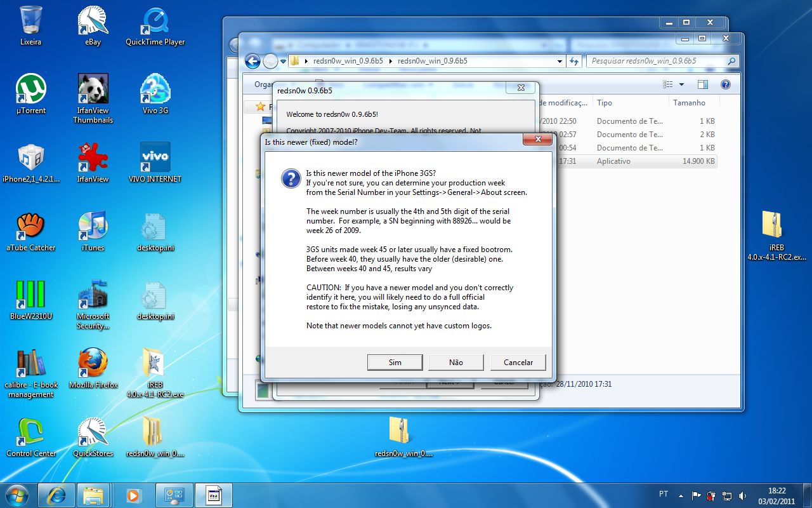Image resolution: width=812 pixels, height=508 pixels.
Task: Go back in the Explorer window
Action: click(252, 62)
